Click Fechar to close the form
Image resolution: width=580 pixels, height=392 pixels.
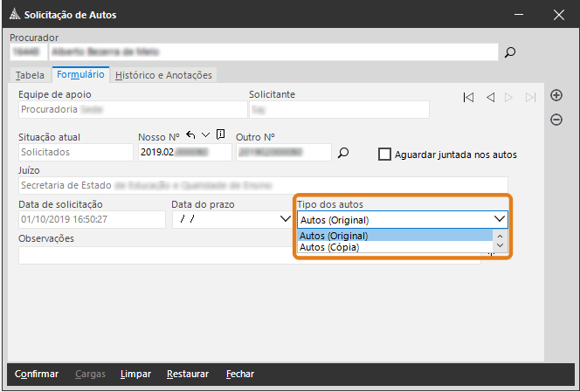240,374
